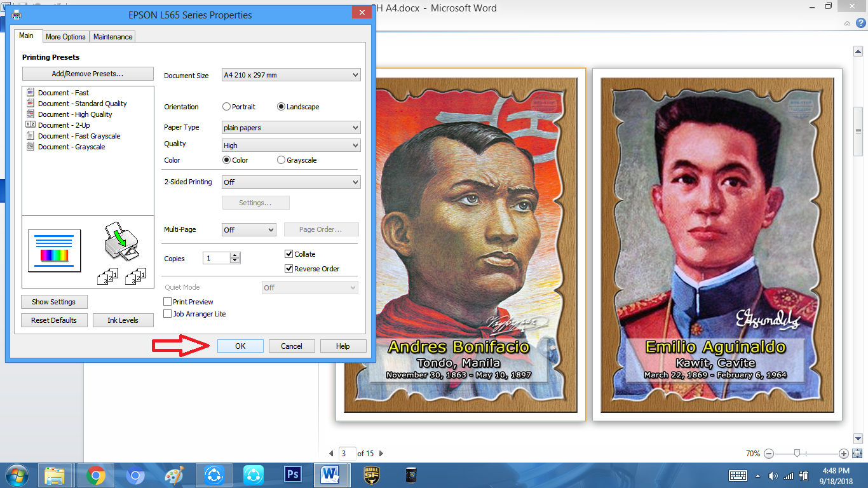Choose the Document - Fast Grayscale preset icon
Viewport: 868px width, 488px height.
[30, 136]
